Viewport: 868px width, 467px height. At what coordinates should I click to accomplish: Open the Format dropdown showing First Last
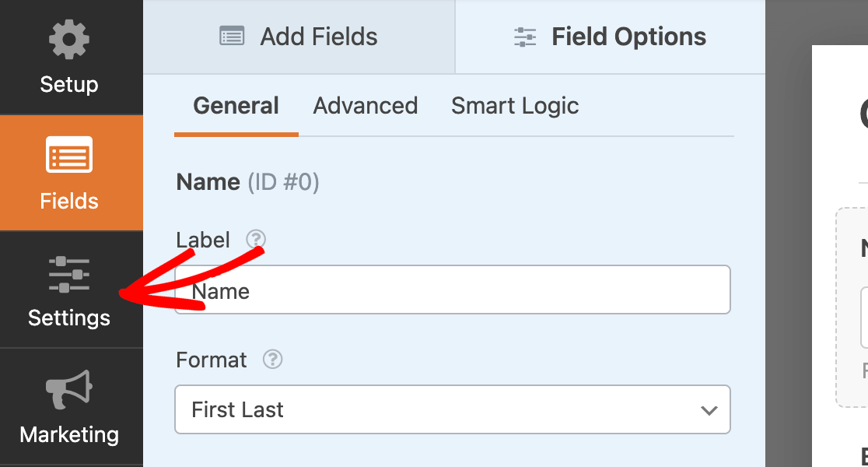coord(436,409)
